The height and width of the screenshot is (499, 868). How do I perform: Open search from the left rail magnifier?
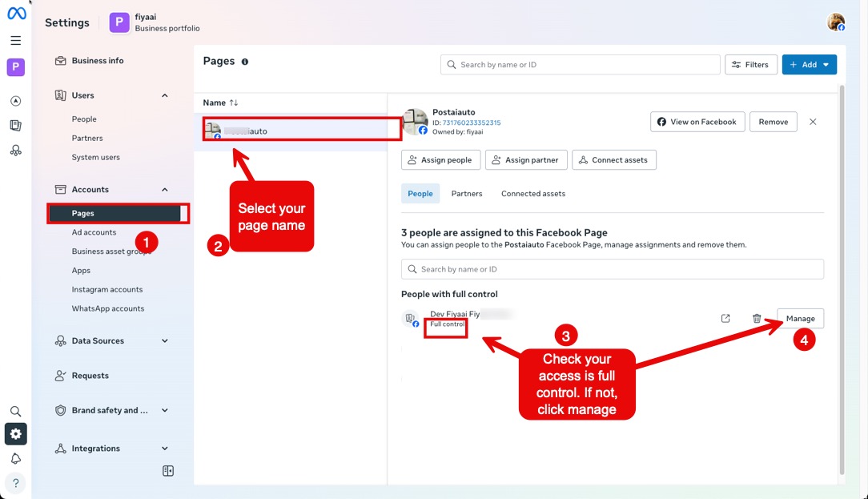(15, 411)
